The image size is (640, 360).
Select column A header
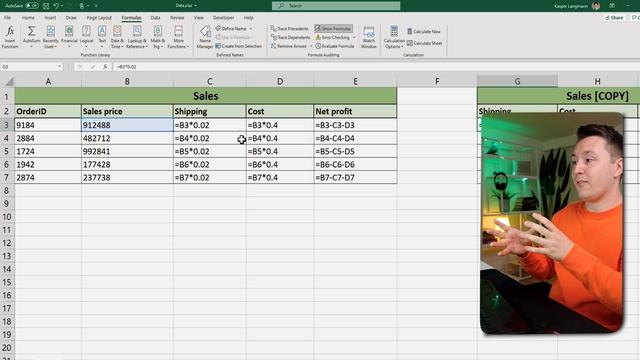[48, 82]
